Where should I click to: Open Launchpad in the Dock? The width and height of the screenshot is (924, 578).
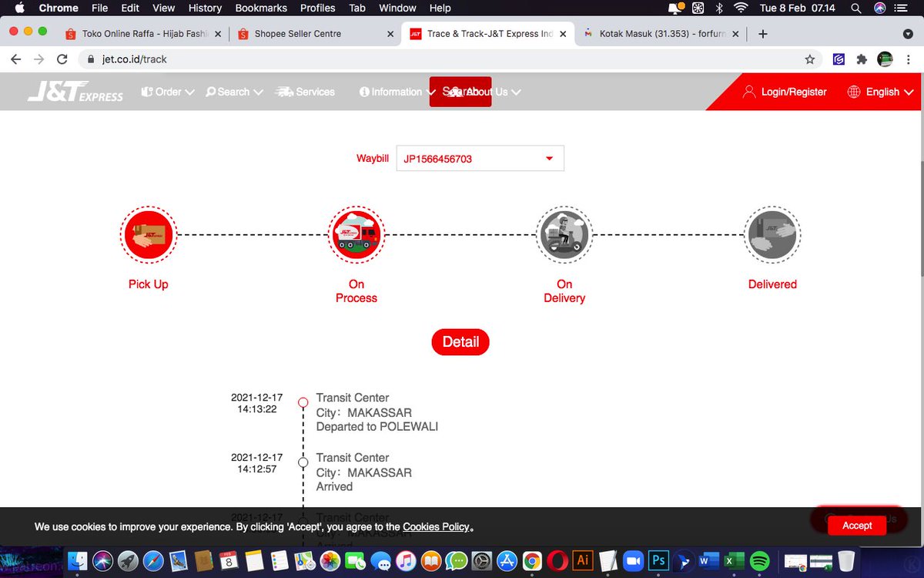click(x=128, y=560)
